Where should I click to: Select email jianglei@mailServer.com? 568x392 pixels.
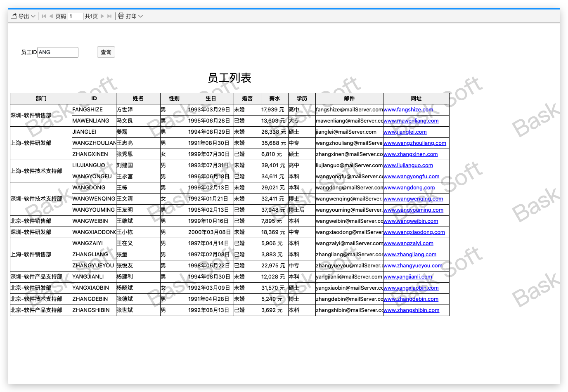349,132
